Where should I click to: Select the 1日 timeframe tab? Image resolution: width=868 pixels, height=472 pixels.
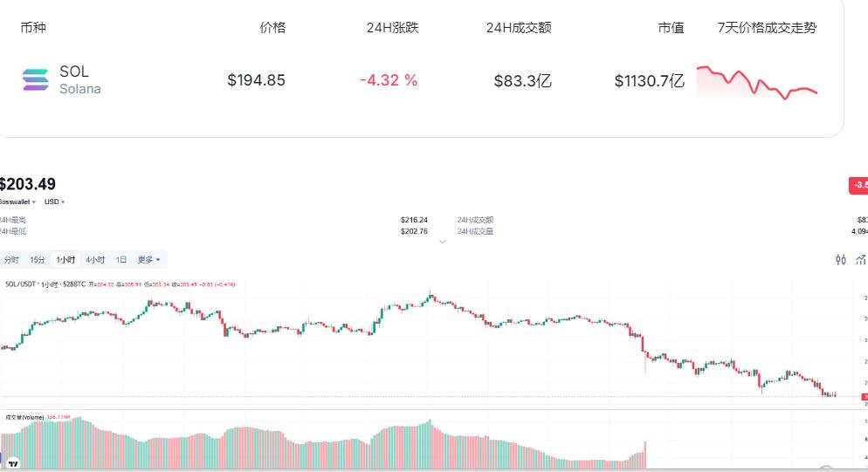(x=121, y=260)
